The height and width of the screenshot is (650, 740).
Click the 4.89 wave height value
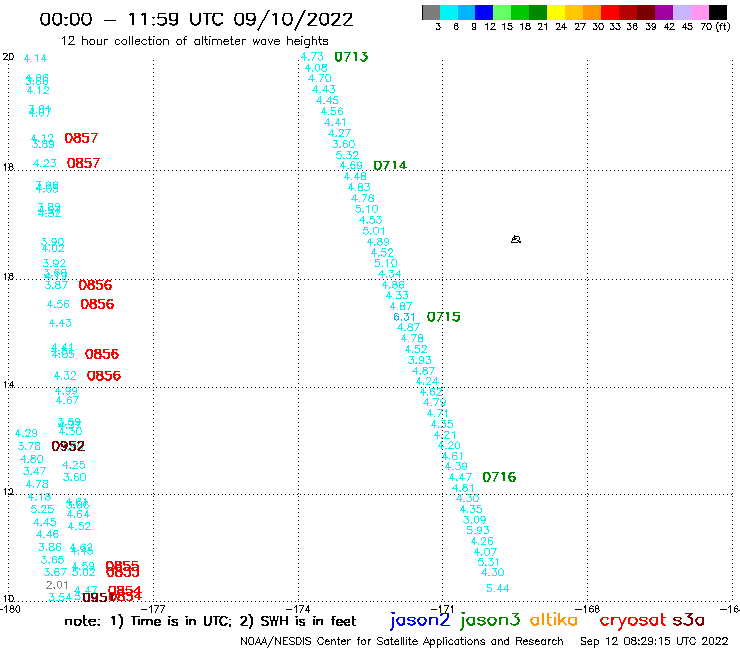(378, 242)
